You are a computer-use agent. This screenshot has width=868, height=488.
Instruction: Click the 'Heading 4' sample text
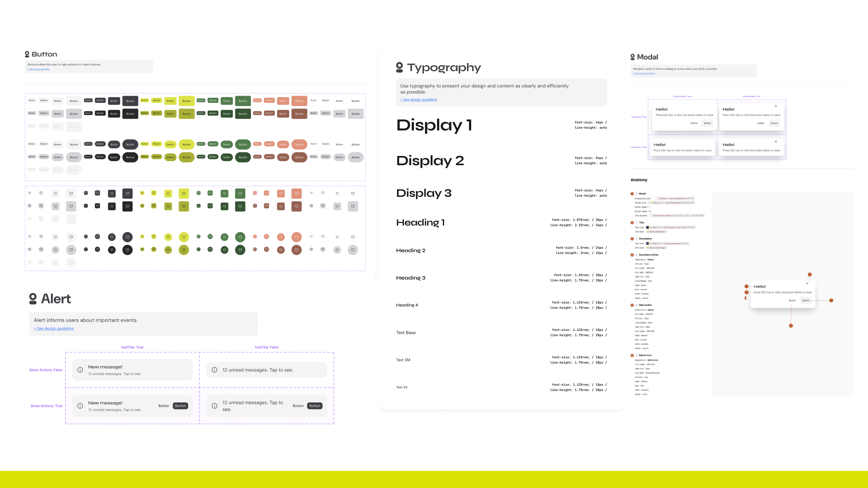pos(407,305)
